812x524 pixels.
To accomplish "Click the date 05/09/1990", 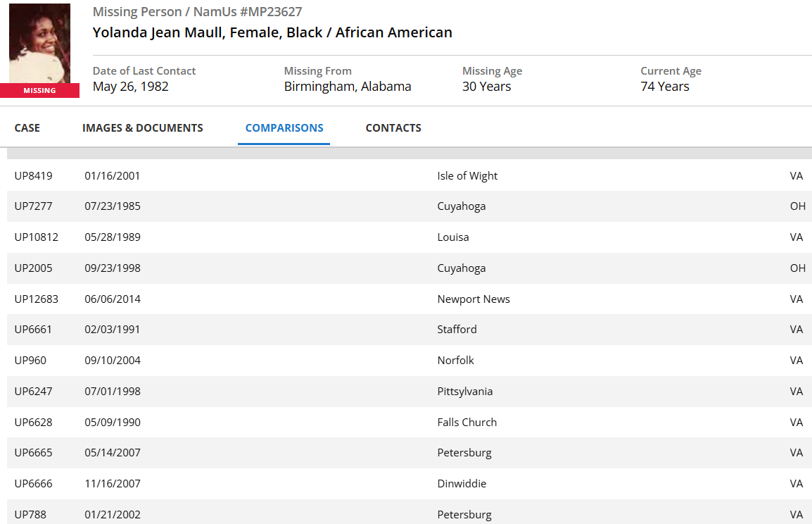I will click(x=113, y=423).
